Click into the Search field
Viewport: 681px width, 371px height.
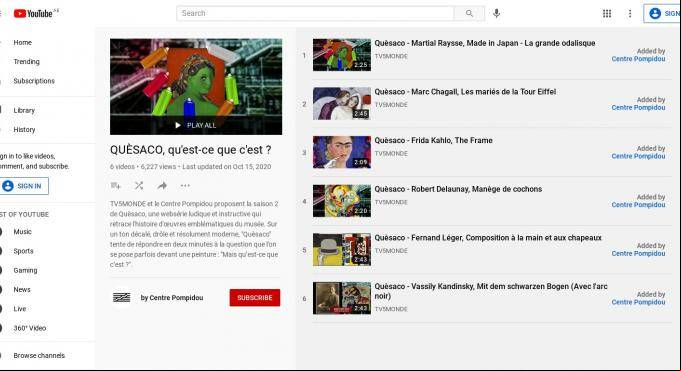(x=315, y=13)
